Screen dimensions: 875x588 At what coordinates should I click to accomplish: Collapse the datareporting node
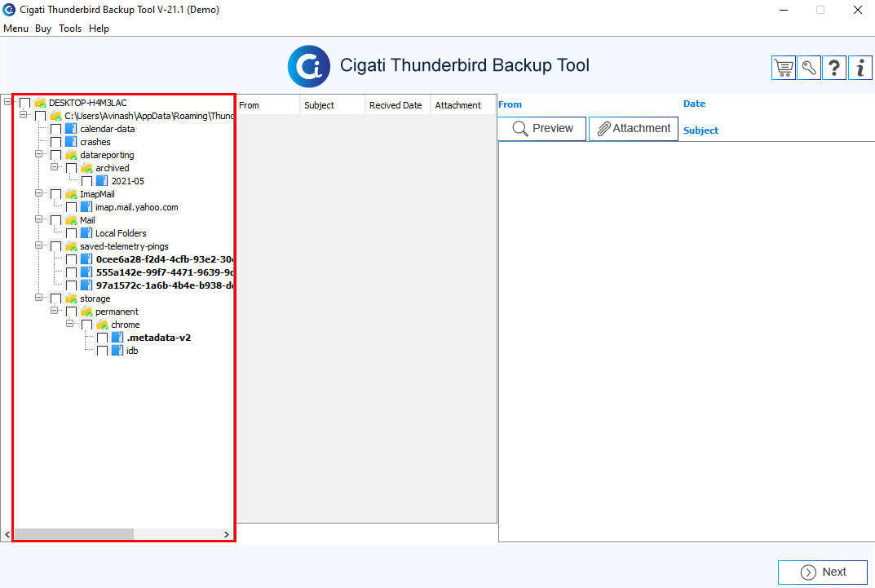pos(38,153)
